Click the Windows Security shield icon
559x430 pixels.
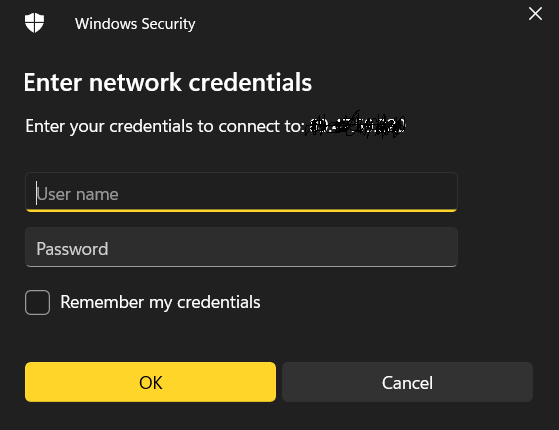point(35,23)
